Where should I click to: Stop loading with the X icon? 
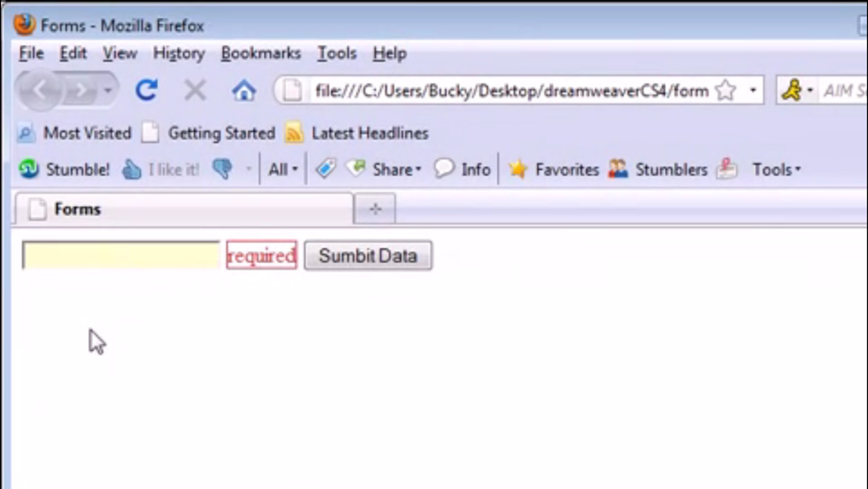(194, 89)
